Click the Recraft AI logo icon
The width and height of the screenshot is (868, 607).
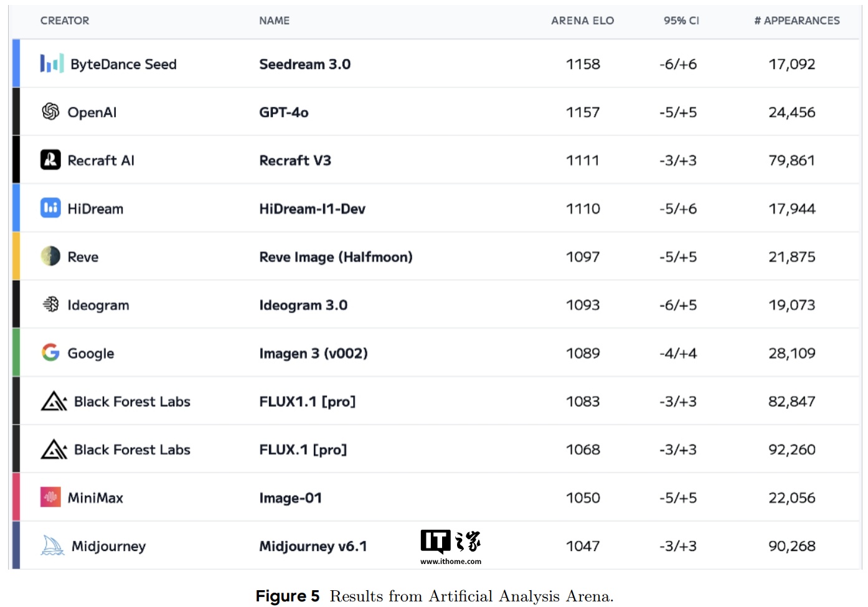tap(50, 160)
